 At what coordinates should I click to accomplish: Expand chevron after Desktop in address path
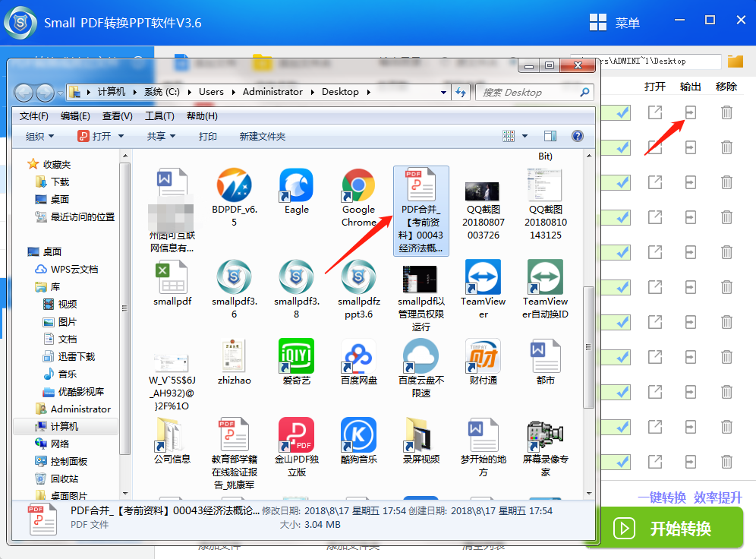pyautogui.click(x=368, y=92)
